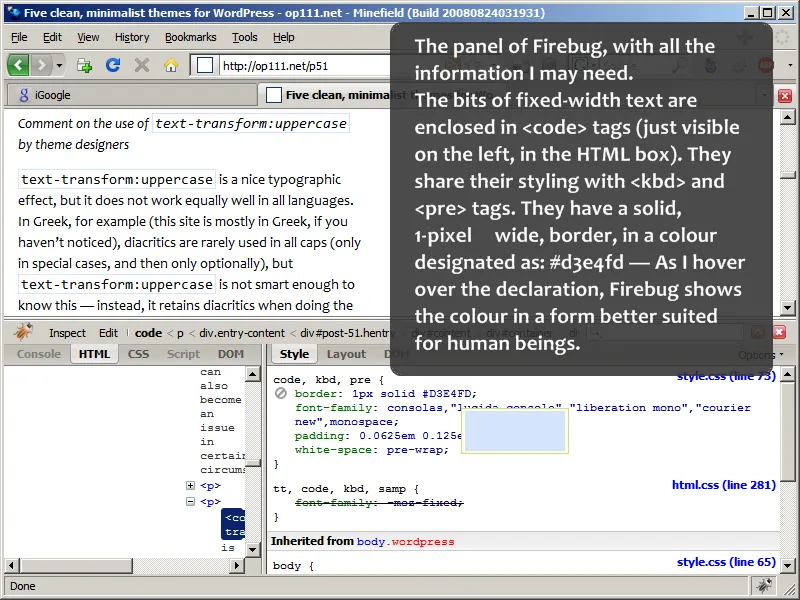This screenshot has height=600, width=800.
Task: Open the View menu
Action: pos(88,37)
